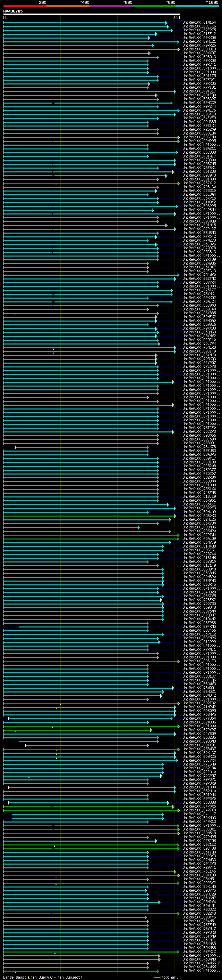
Task: Select hit UniRef100_A9RS41
Action: click(x=199, y=65)
